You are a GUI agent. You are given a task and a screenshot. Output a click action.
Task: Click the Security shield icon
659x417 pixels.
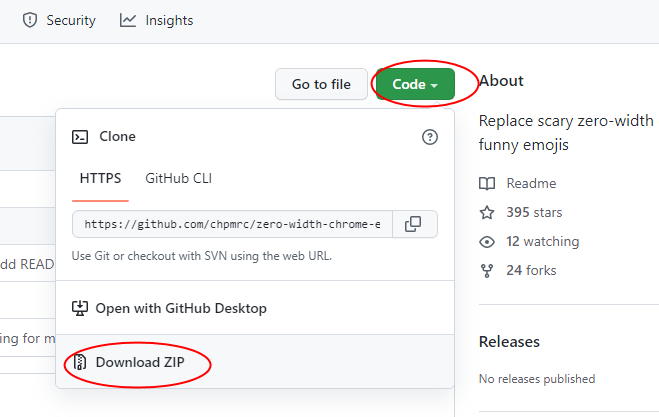pos(30,20)
